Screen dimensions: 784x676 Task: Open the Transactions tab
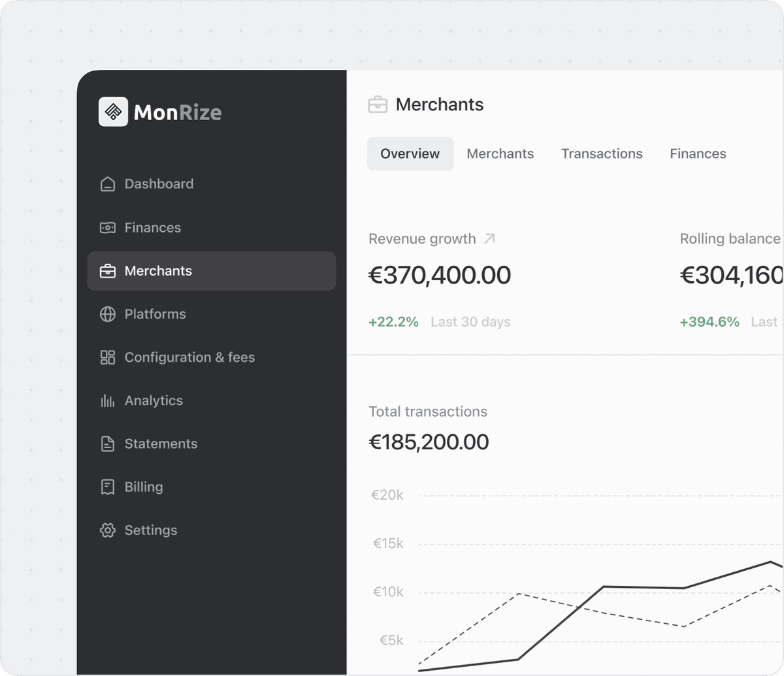tap(601, 153)
